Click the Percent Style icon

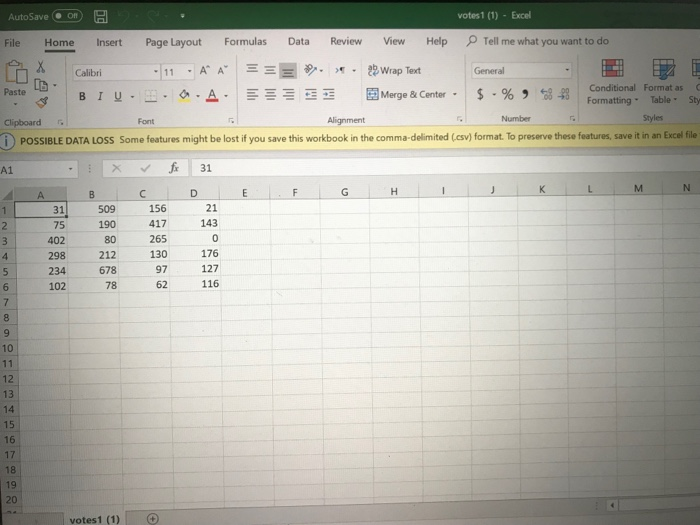(507, 94)
